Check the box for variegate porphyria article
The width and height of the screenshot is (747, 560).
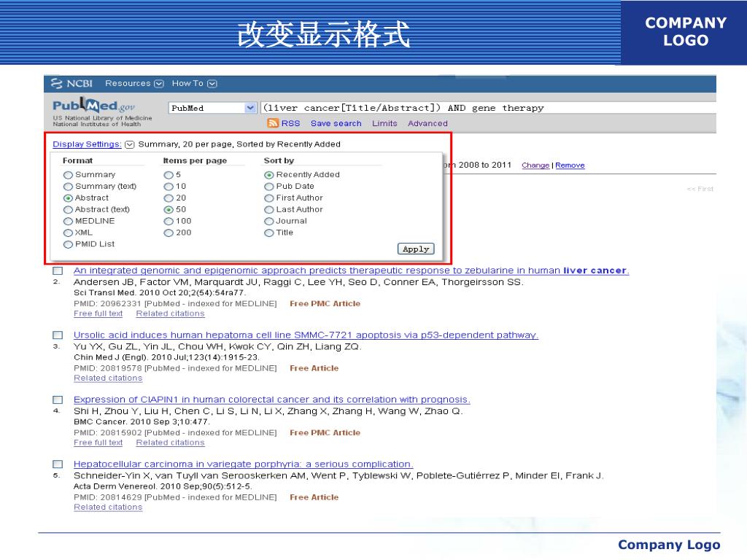[58, 464]
